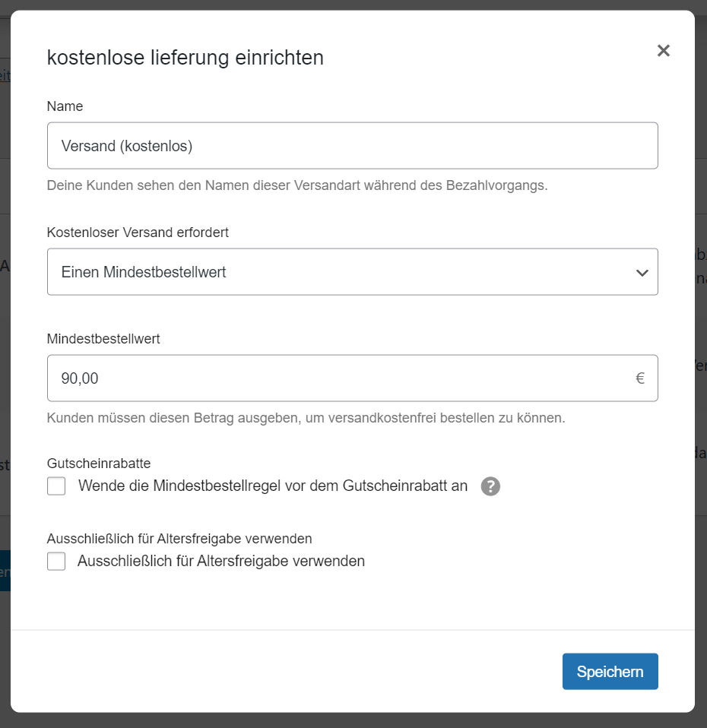The width and height of the screenshot is (707, 728).
Task: Select the 'Einen Mindestbestellwert' combo box value
Action: [144, 272]
